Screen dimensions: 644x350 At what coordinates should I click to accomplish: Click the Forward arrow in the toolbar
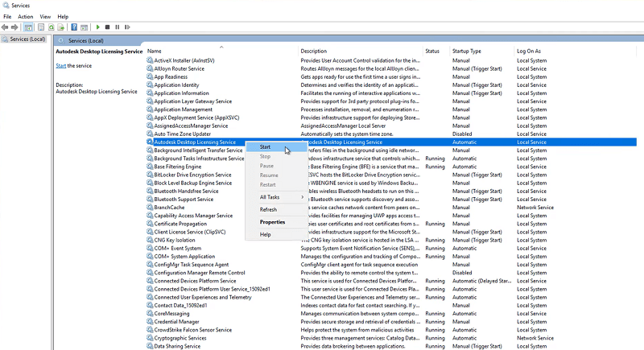tap(14, 27)
